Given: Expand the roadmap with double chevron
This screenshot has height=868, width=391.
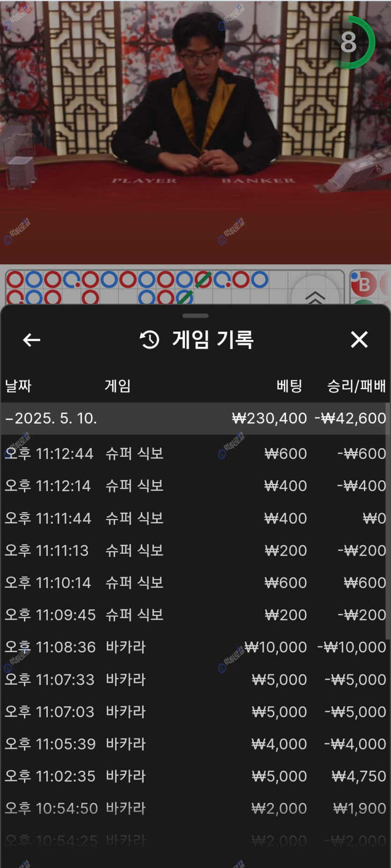Looking at the screenshot, I should (x=315, y=296).
